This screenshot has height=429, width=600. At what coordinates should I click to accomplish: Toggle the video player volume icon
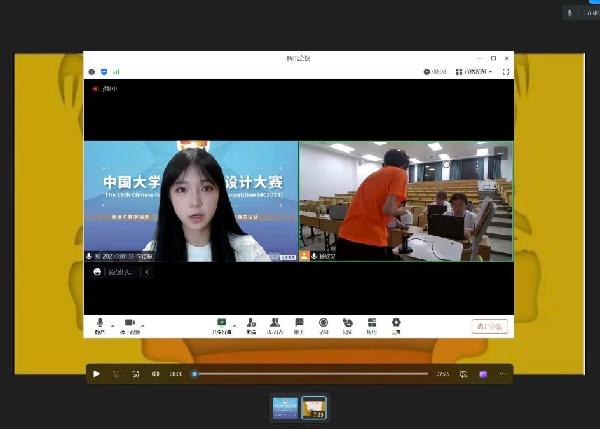coord(155,374)
